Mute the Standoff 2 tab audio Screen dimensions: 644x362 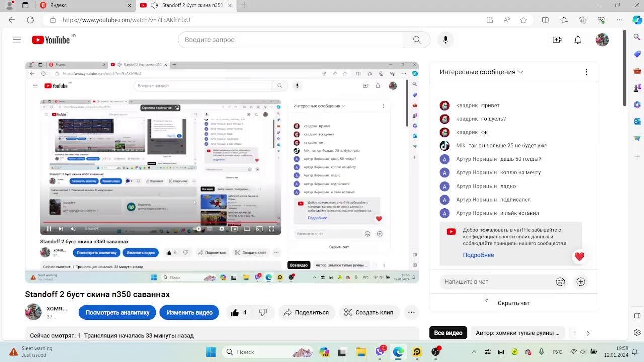[x=154, y=5]
